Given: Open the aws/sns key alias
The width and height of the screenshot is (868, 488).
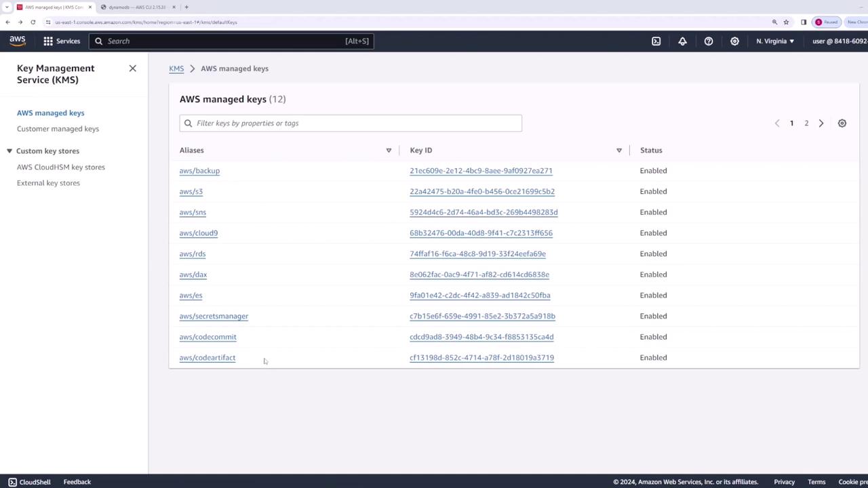Looking at the screenshot, I should 193,212.
